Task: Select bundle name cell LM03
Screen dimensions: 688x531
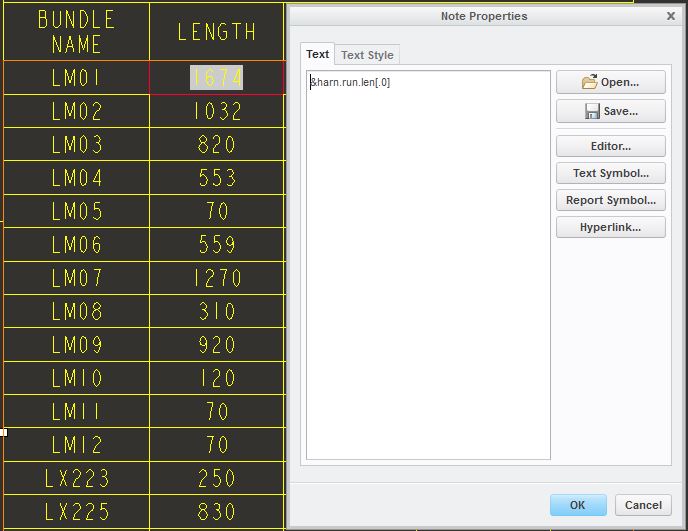Action: point(76,144)
